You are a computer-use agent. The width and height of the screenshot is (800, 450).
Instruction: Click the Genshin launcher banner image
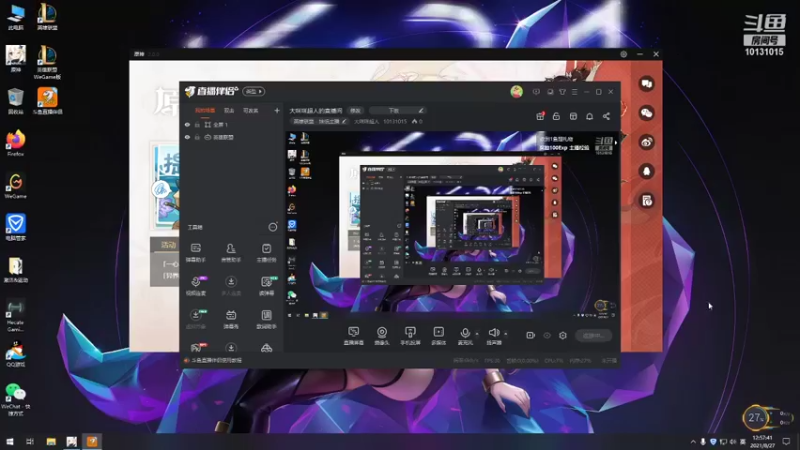click(x=166, y=186)
